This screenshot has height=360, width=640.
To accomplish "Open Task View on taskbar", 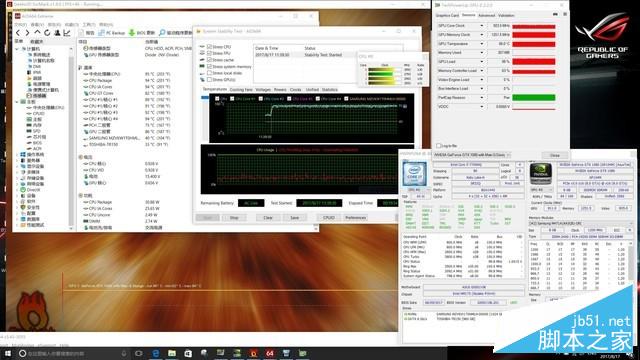I will click(139, 353).
